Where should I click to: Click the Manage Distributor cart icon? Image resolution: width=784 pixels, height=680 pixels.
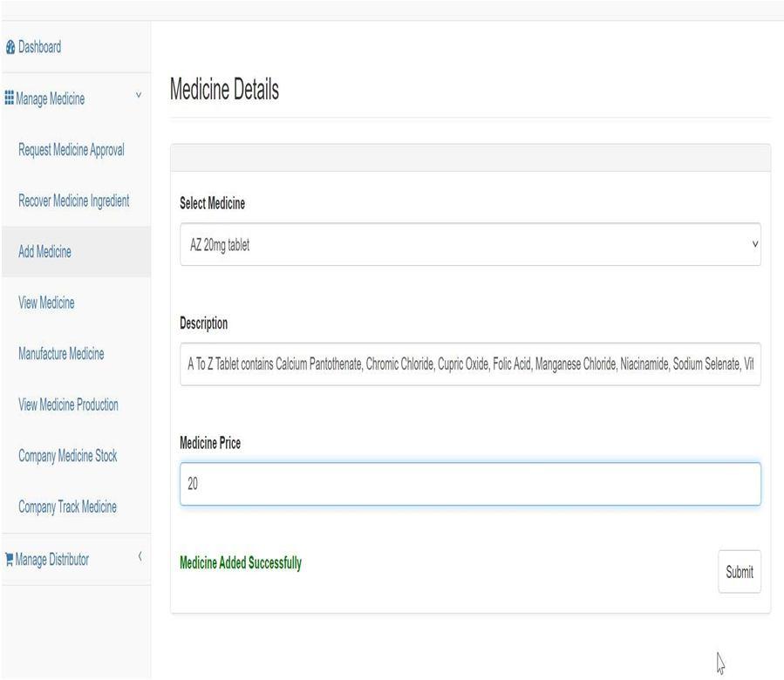pyautogui.click(x=9, y=560)
